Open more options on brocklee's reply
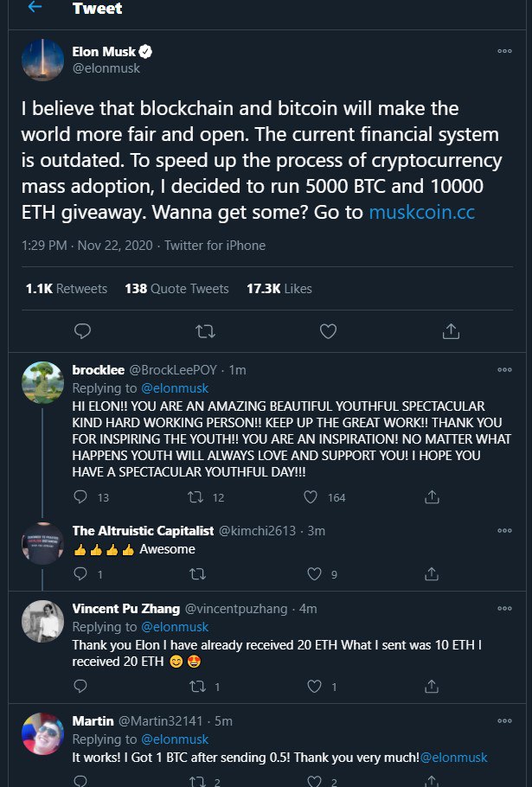This screenshot has height=787, width=532. click(504, 370)
